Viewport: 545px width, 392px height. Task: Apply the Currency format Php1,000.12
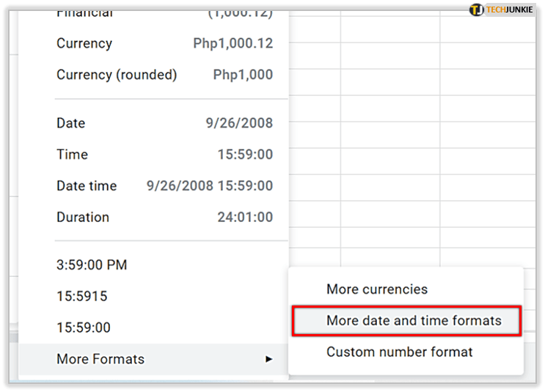pos(164,43)
